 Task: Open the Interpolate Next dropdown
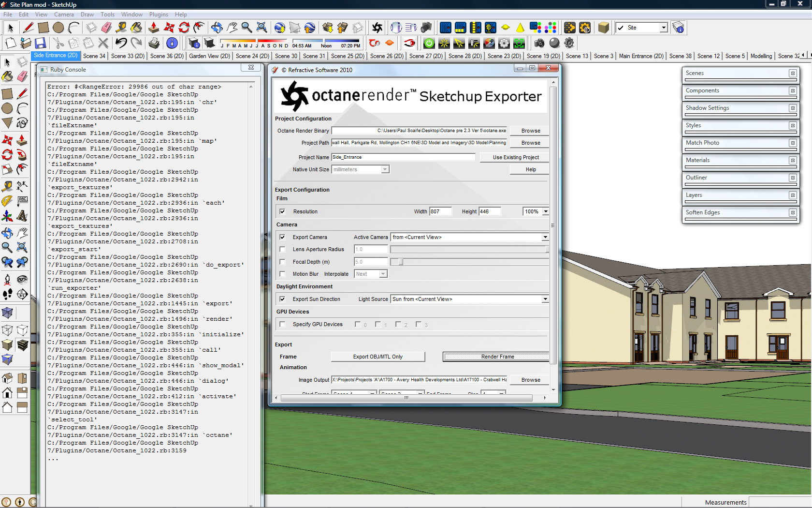pyautogui.click(x=371, y=274)
